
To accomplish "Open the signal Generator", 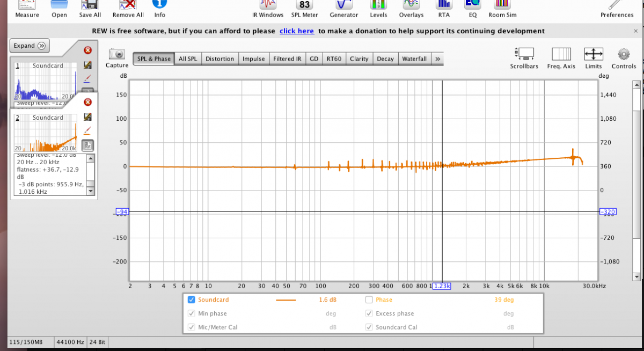I will [343, 5].
